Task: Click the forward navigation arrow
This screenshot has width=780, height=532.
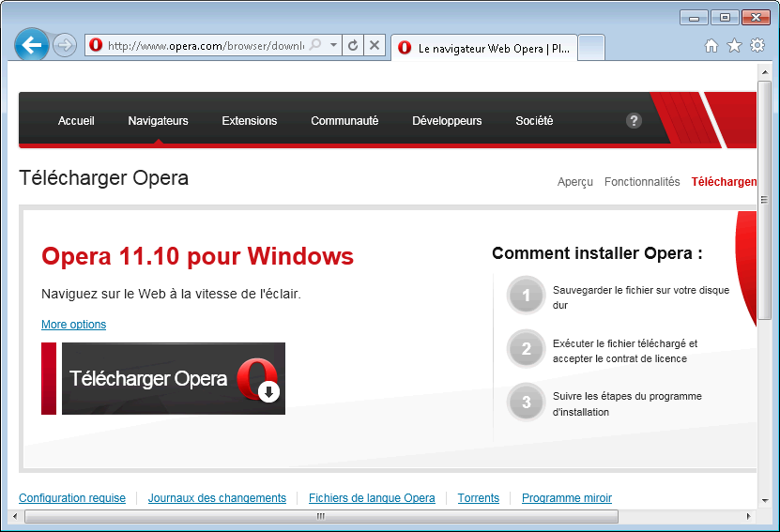Action: point(65,46)
